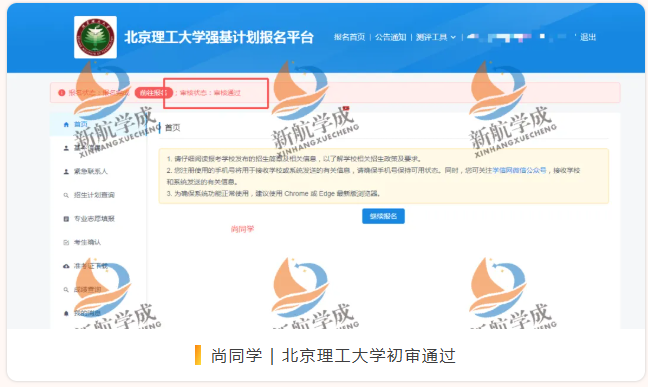
Task: Click the Beijing Institute of Technology logo
Action: coord(95,37)
